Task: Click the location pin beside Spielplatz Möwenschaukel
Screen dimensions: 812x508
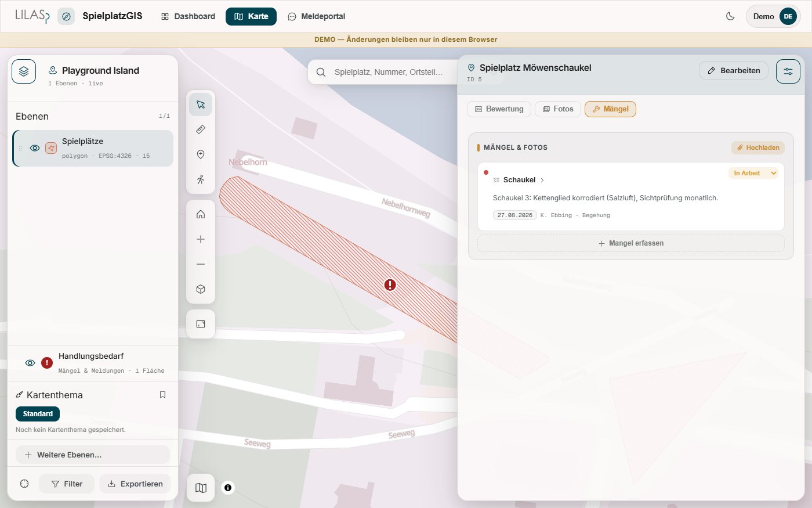Action: coord(471,68)
